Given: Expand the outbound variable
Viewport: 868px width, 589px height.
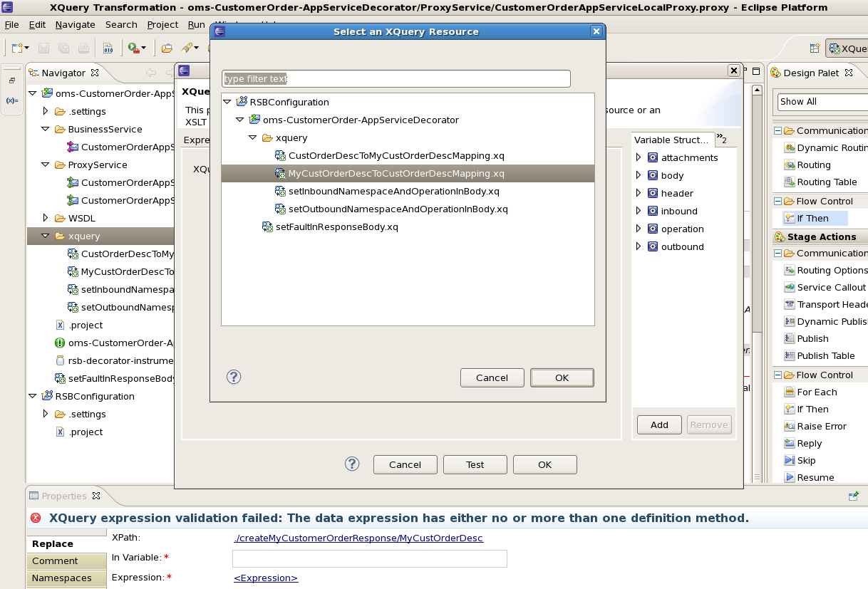Looking at the screenshot, I should pyautogui.click(x=639, y=246).
